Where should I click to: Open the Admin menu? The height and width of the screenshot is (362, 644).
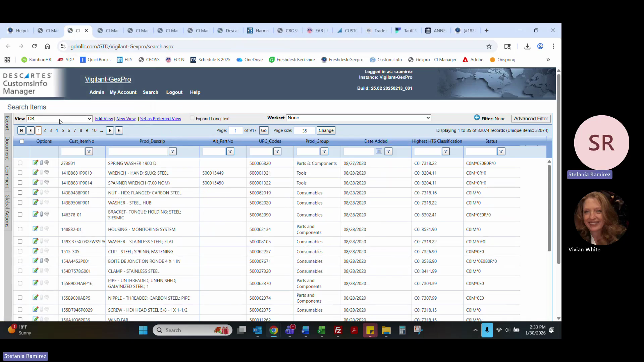pyautogui.click(x=97, y=92)
